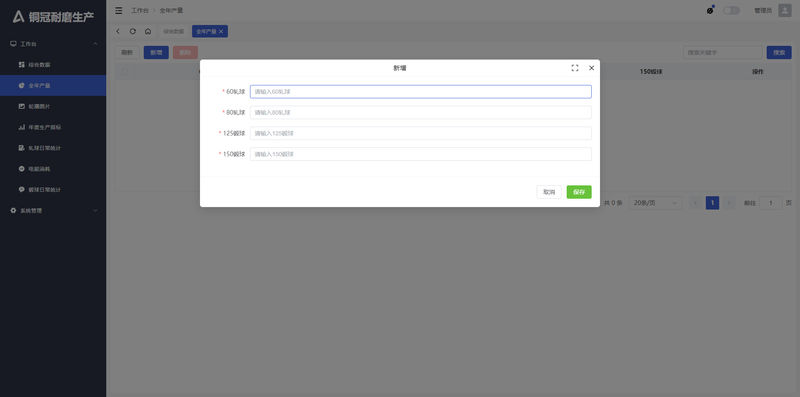Screen dimensions: 800x397
Task: Switch to the 综合数据 page tab
Action: click(x=173, y=32)
